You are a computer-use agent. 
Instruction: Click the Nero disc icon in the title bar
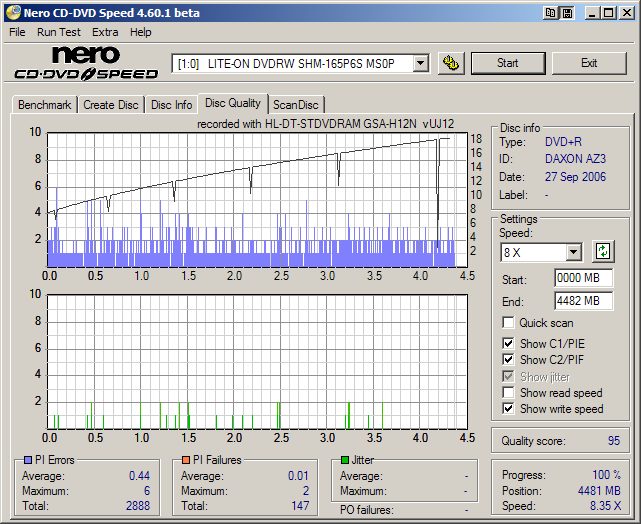click(13, 13)
